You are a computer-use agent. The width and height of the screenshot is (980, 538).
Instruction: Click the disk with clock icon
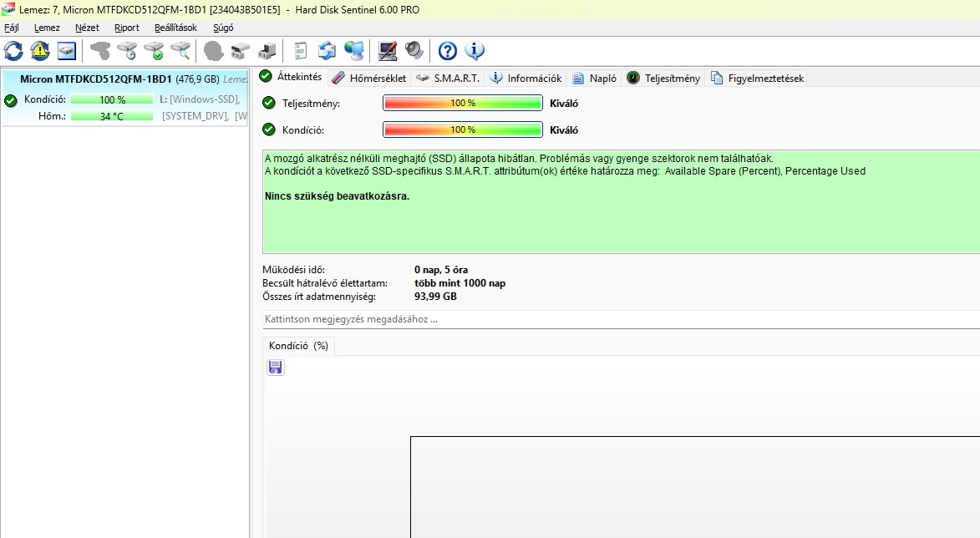click(x=127, y=51)
